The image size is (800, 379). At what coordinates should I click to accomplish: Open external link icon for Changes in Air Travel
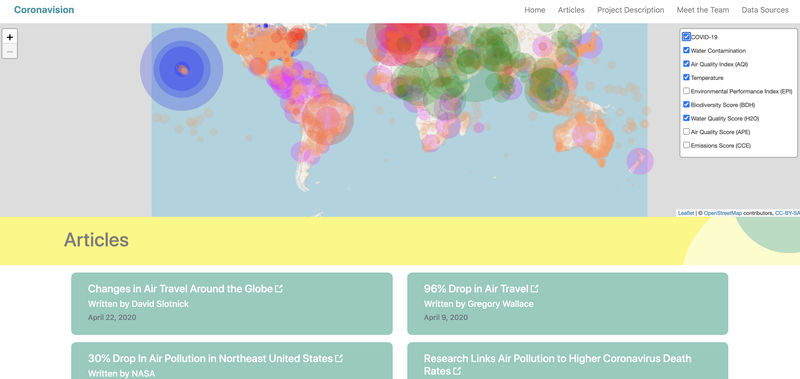[x=279, y=289]
